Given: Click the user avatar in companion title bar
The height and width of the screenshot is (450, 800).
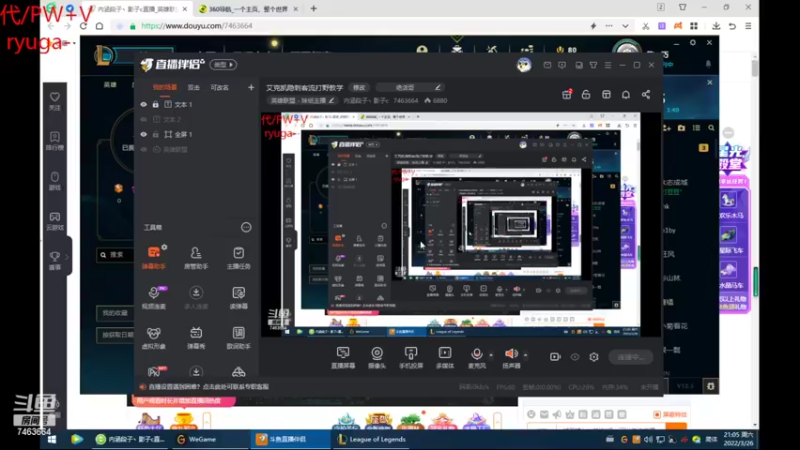Looking at the screenshot, I should click(524, 65).
